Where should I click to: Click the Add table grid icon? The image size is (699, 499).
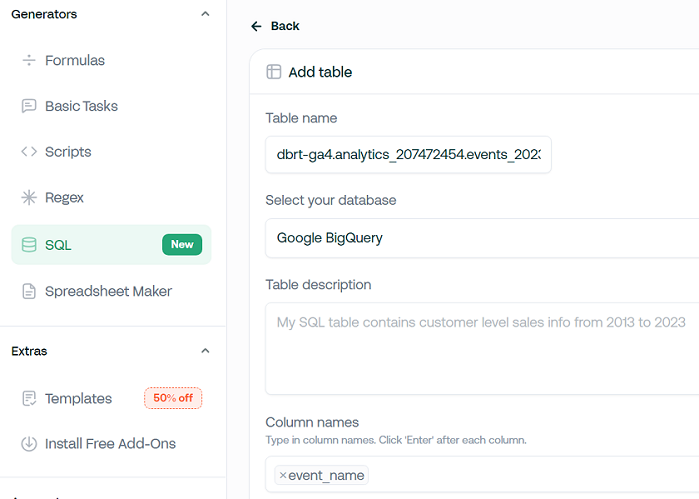click(x=274, y=72)
